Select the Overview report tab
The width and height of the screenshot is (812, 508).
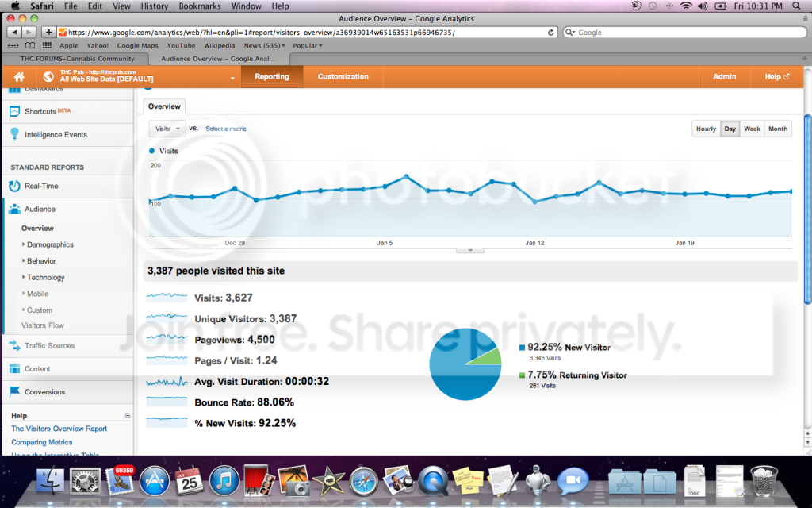164,106
